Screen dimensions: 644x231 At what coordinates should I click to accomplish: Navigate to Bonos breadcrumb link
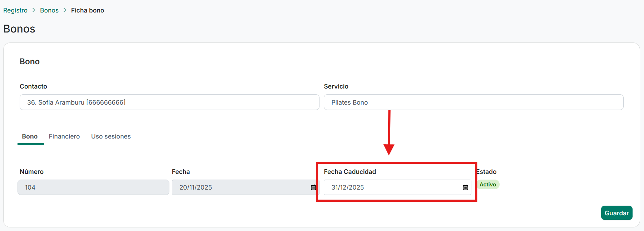49,10
